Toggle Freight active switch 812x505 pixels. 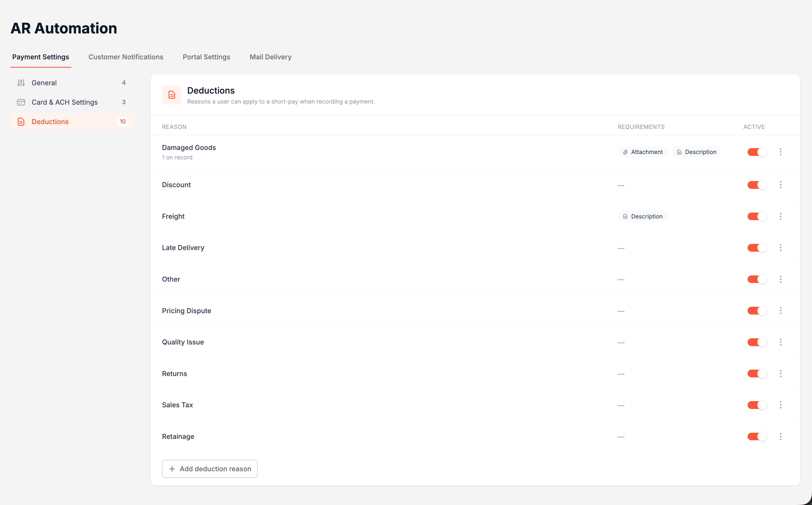[x=757, y=216]
